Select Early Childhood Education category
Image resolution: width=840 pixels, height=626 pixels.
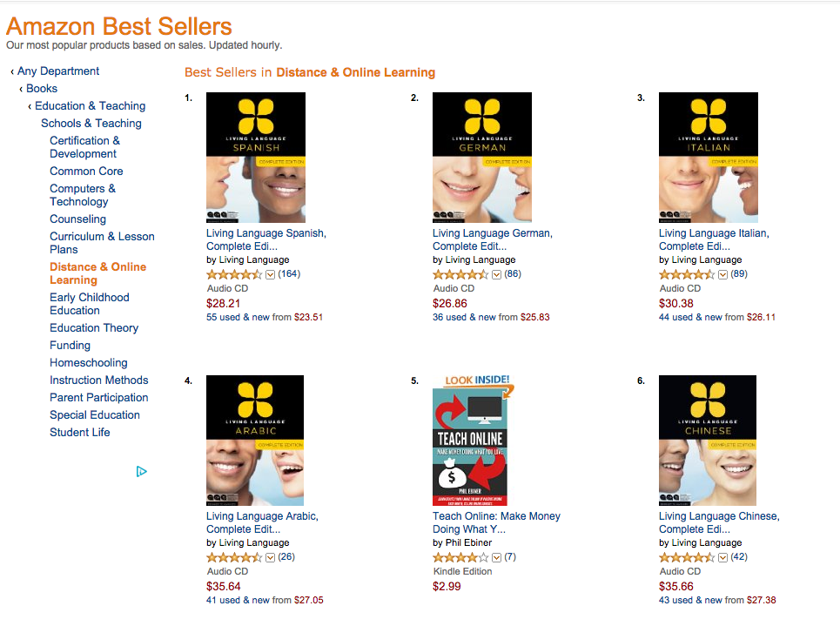click(90, 304)
